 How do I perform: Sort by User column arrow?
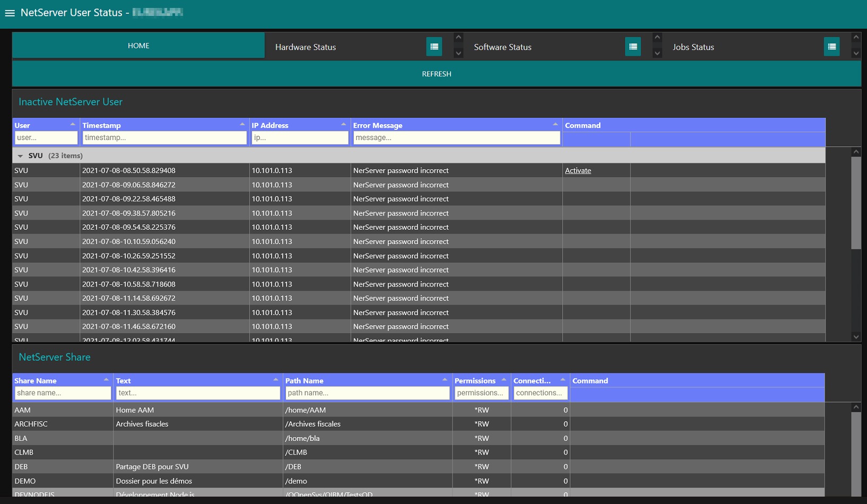click(73, 125)
